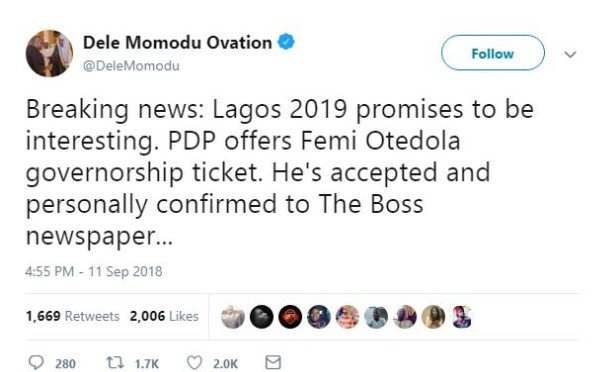Viewport: 613px width, 372px height.
Task: Click the last liker avatar in row
Action: pyautogui.click(x=462, y=317)
